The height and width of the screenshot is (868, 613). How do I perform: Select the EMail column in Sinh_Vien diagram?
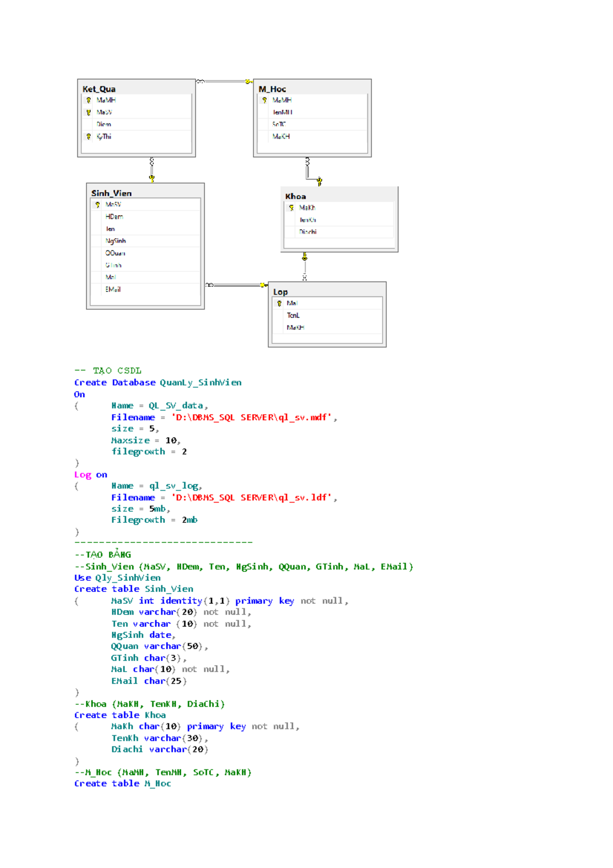click(x=146, y=289)
